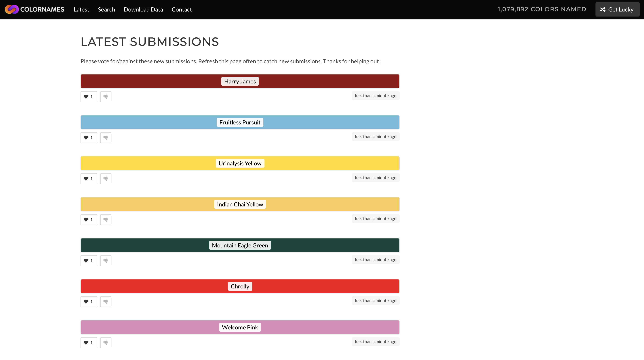This screenshot has height=360, width=644.
Task: Open the Search page
Action: coord(107,9)
